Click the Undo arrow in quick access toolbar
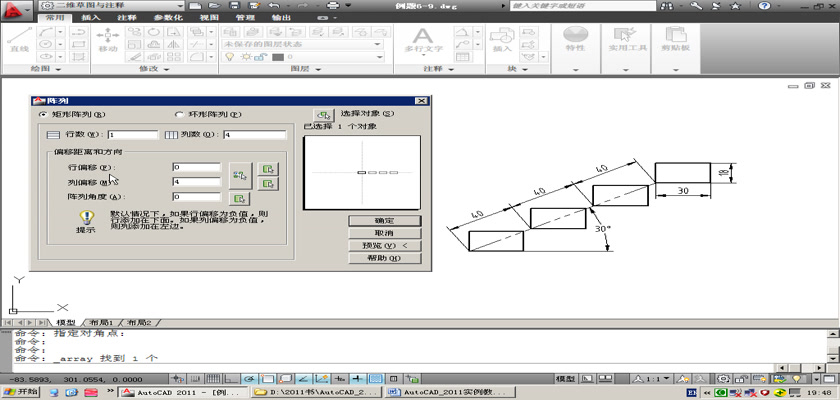This screenshot has height=400, width=840. 273,5
